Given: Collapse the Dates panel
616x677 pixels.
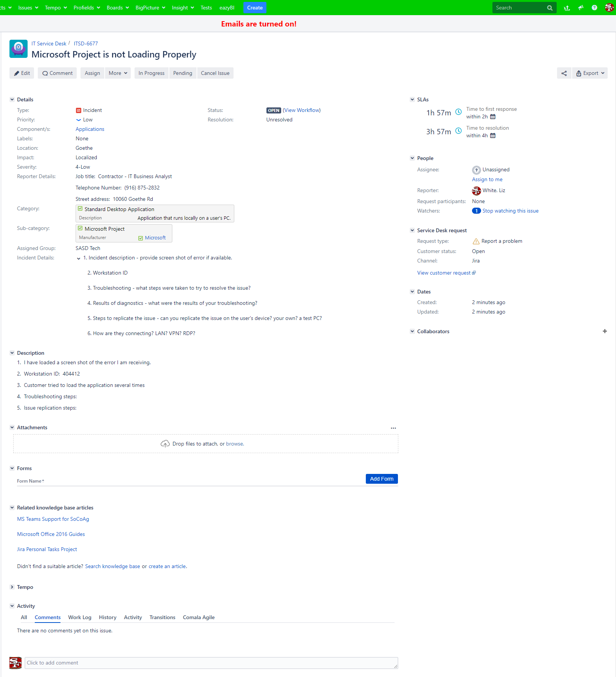Looking at the screenshot, I should [412, 292].
